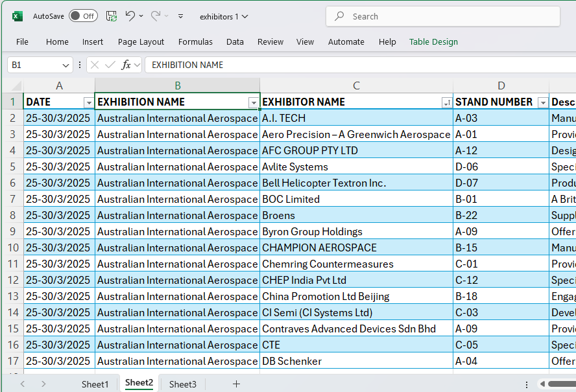
Task: Select column C header
Action: click(356, 86)
